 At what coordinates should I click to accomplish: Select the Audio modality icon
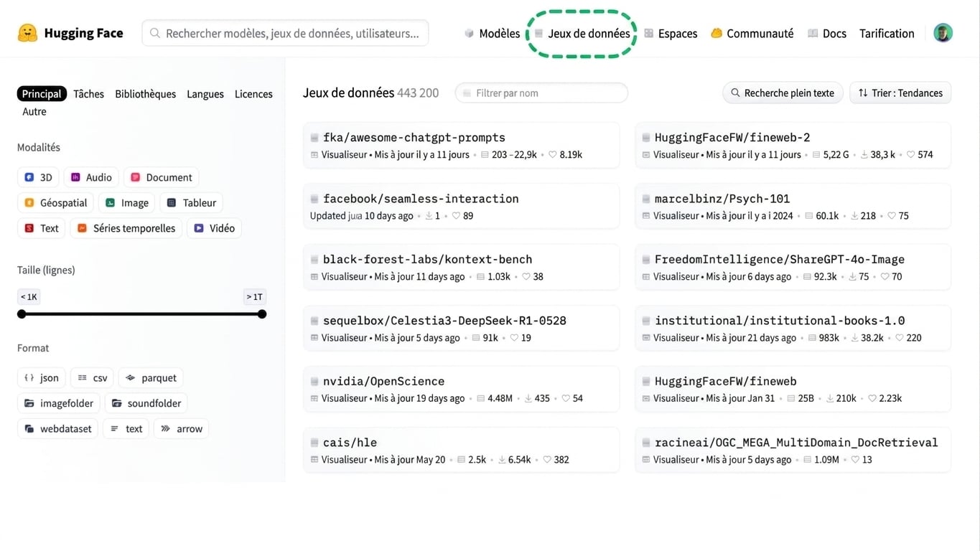pyautogui.click(x=75, y=177)
